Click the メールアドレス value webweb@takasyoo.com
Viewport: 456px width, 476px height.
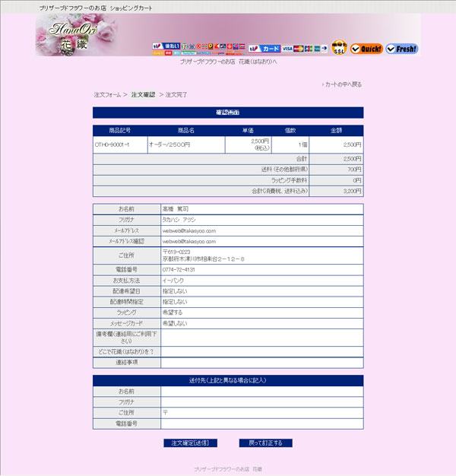click(x=189, y=230)
